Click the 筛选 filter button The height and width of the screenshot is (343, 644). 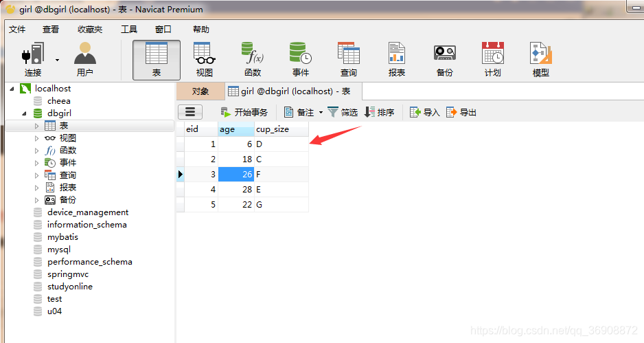(x=343, y=112)
